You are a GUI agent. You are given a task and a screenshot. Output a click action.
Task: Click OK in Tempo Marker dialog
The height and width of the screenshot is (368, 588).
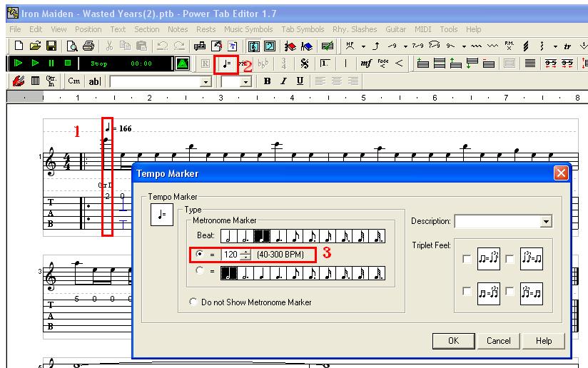(453, 341)
